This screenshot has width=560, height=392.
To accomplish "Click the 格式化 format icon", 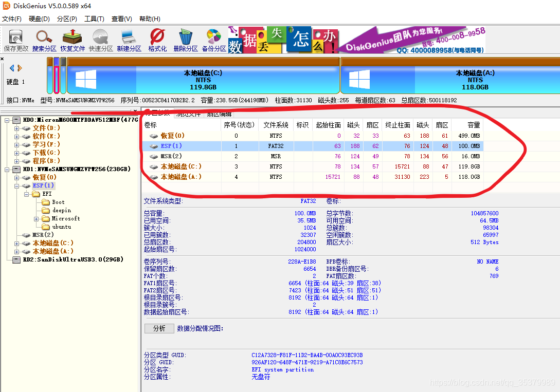I will [157, 40].
